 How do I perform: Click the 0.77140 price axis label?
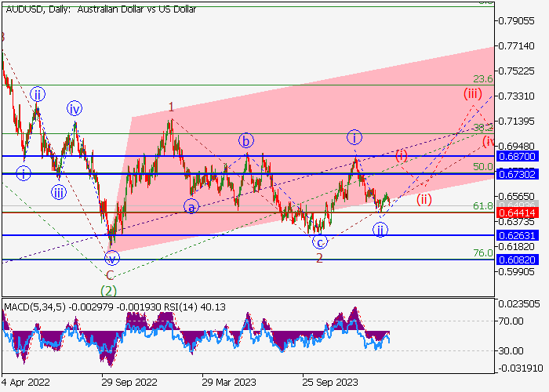516,45
